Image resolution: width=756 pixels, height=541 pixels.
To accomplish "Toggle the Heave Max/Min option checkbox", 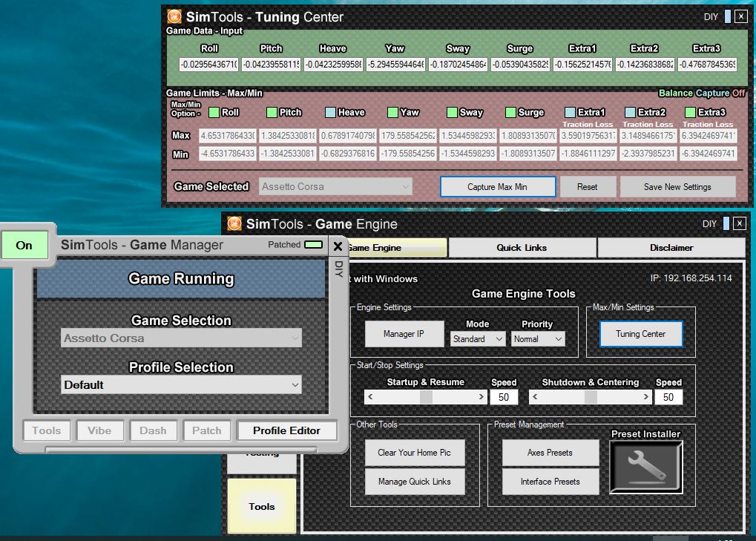I will coord(330,112).
